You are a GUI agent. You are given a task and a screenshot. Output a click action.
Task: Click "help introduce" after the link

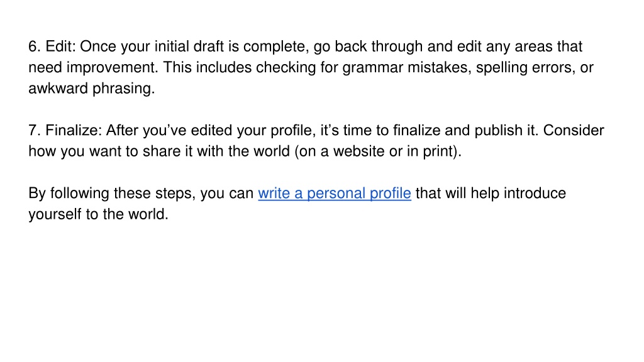(518, 194)
